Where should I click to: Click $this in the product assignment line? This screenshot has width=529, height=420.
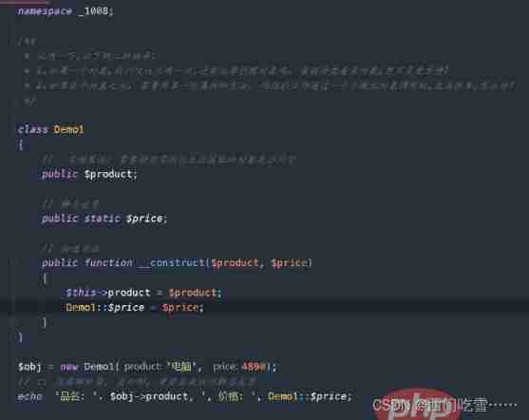click(81, 293)
